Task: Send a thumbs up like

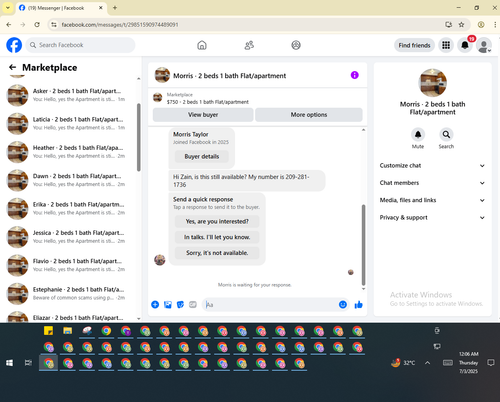Action: (x=359, y=304)
